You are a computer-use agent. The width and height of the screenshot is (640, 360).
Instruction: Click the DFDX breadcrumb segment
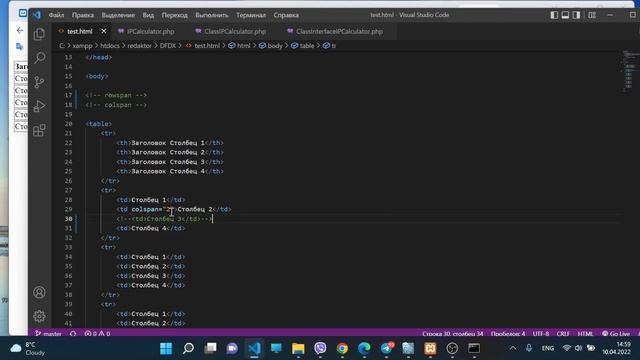(x=167, y=46)
